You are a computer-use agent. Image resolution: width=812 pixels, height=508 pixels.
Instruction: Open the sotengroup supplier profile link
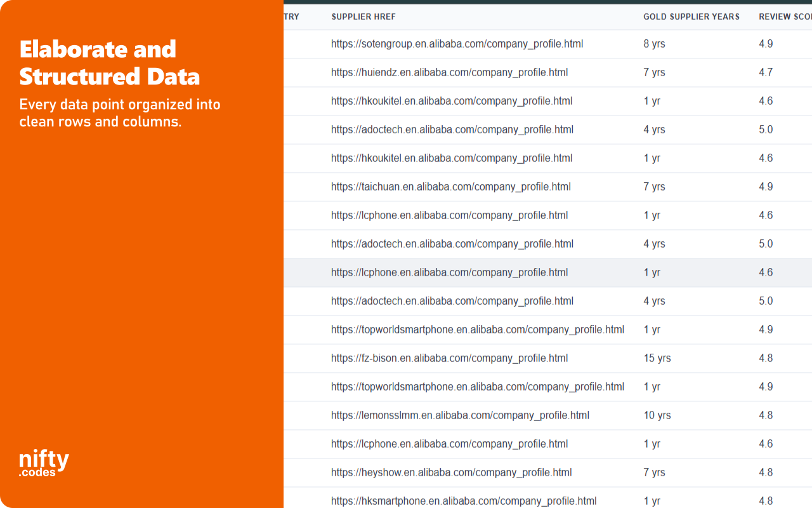pos(457,44)
